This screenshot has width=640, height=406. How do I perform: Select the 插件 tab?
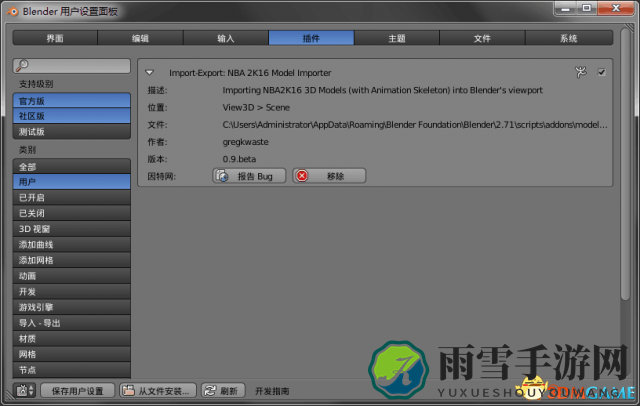click(311, 38)
